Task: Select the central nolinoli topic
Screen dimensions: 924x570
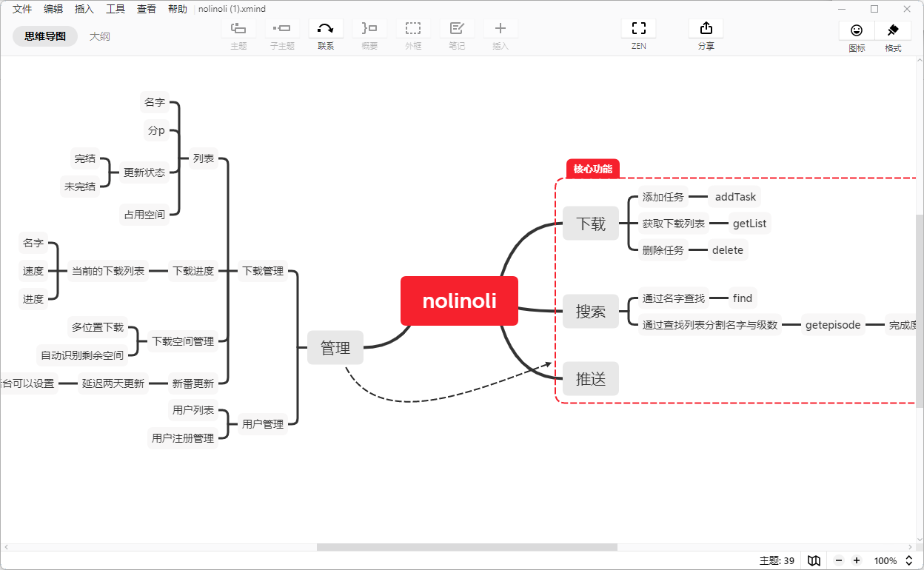Action: (459, 301)
